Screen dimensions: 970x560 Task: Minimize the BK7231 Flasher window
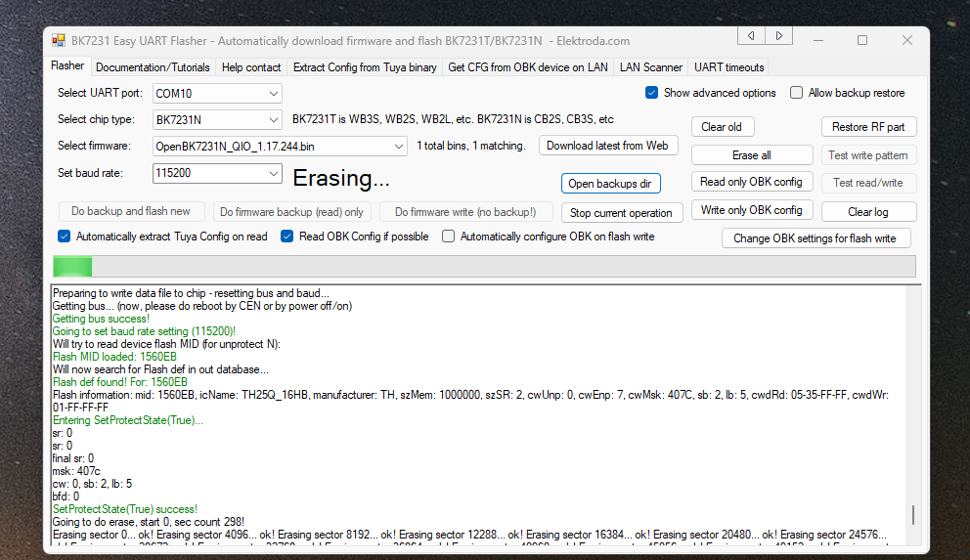pyautogui.click(x=818, y=40)
